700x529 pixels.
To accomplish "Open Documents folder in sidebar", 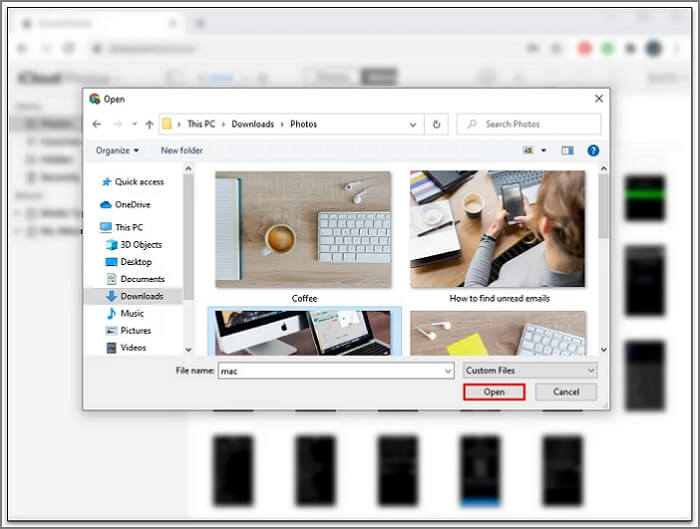I will [142, 279].
